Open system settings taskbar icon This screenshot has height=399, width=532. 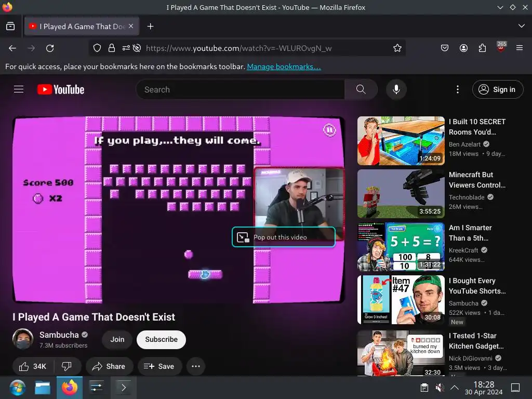[96, 388]
